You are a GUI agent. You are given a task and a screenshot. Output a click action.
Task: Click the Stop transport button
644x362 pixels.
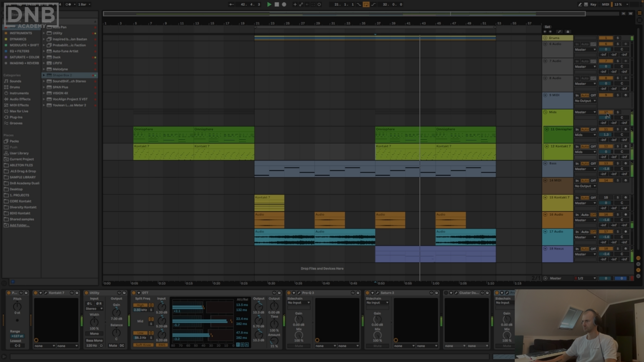[277, 4]
